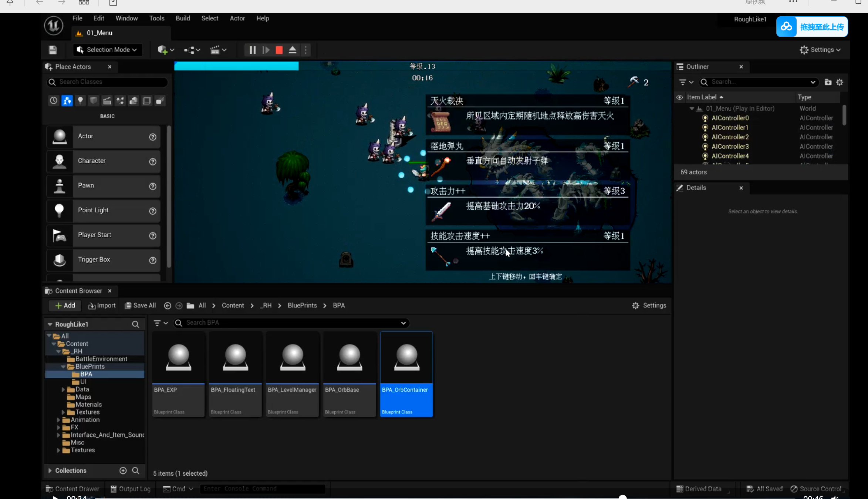
Task: Click Character help question mark icon
Action: pos(152,162)
